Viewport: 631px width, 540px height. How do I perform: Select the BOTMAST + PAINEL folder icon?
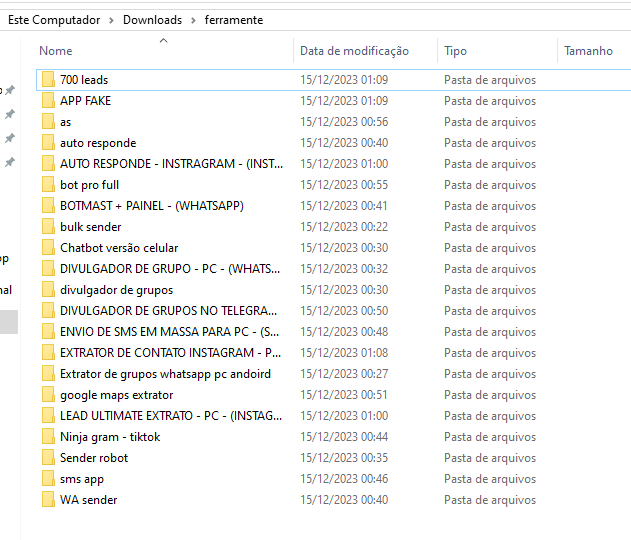coord(48,205)
